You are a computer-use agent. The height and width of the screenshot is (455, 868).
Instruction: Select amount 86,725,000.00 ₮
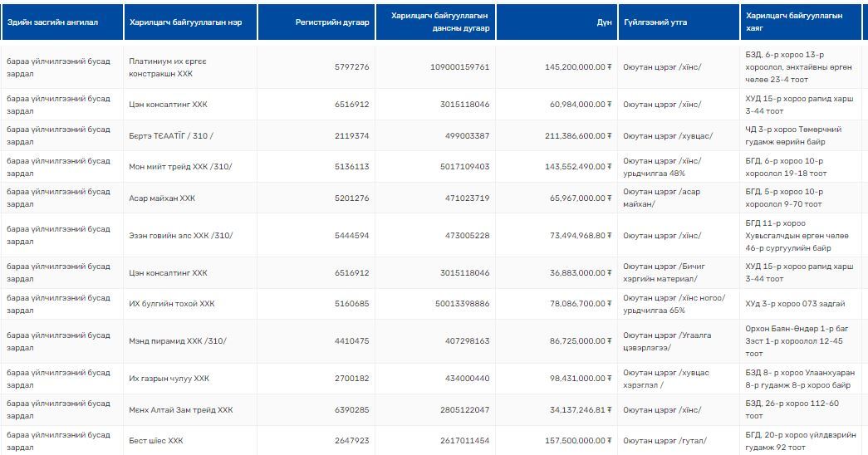coord(581,341)
